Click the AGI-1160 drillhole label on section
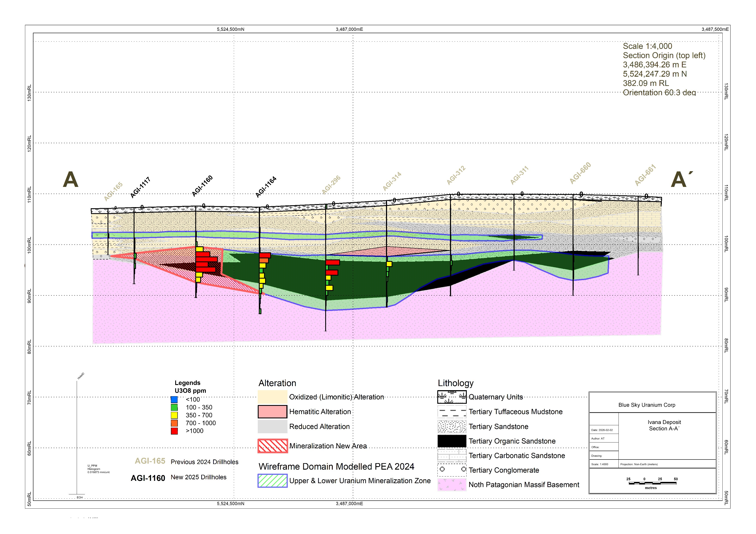 [202, 186]
